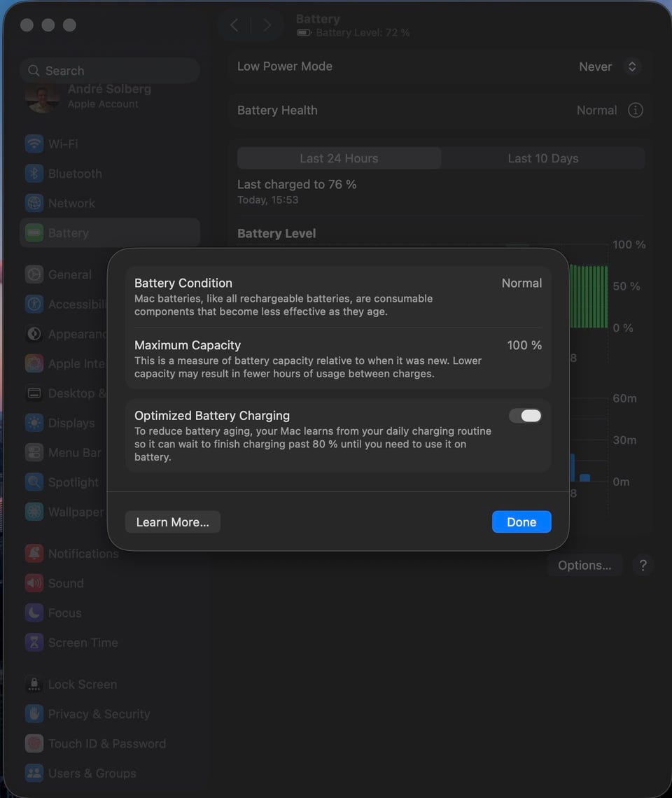
Task: Open the Network globe icon
Action: pos(34,203)
